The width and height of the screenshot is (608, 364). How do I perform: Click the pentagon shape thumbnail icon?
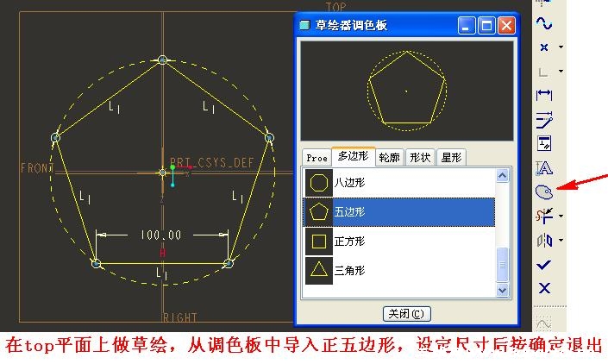click(319, 212)
